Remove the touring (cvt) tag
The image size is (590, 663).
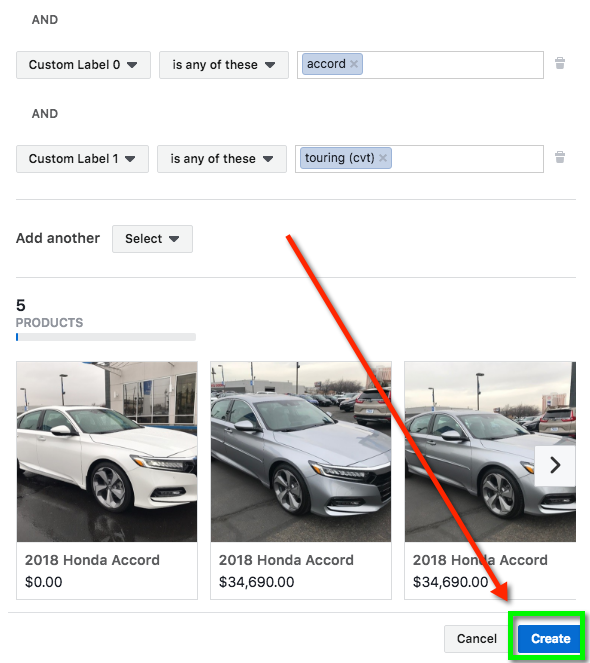383,158
